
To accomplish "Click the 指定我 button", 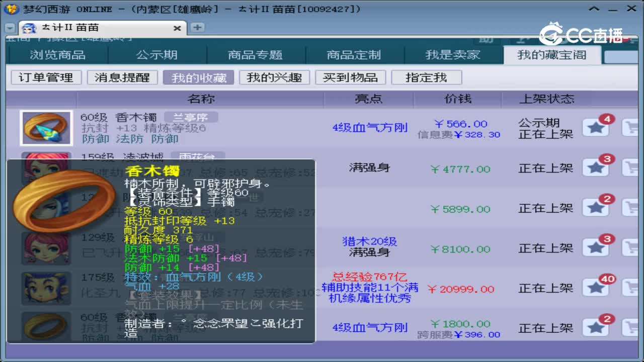I will (x=427, y=77).
